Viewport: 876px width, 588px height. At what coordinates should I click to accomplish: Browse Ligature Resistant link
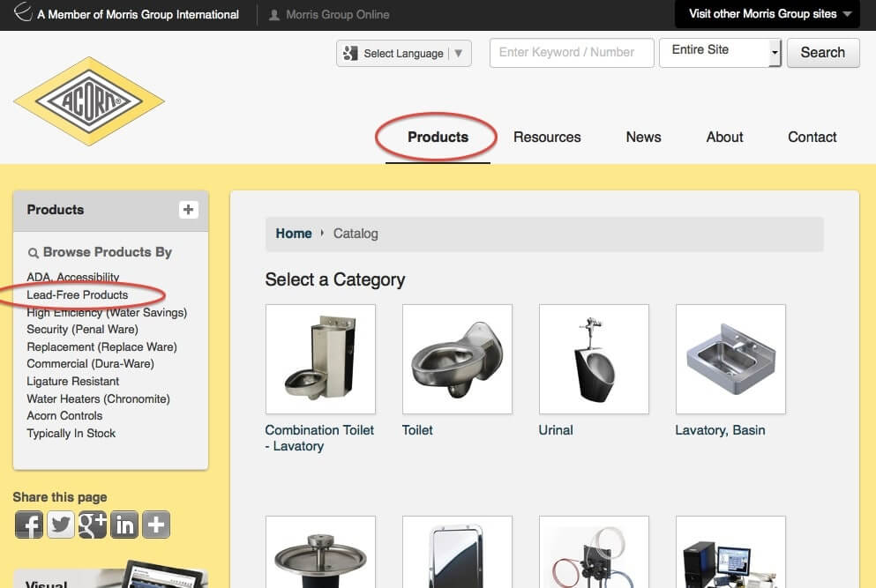(73, 382)
